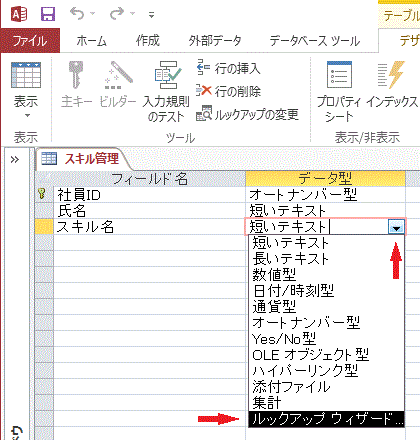Click 行の削除 to delete rows

pos(228,91)
